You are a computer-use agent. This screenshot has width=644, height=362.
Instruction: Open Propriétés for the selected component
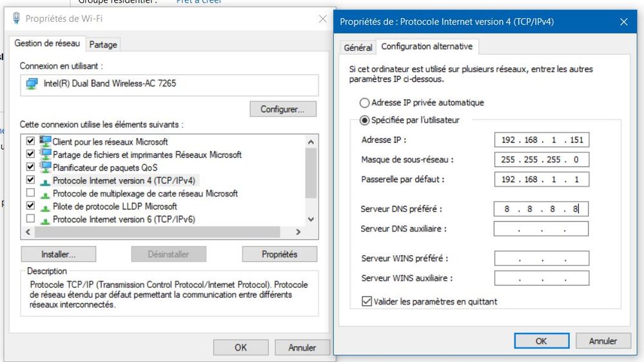[x=279, y=254]
